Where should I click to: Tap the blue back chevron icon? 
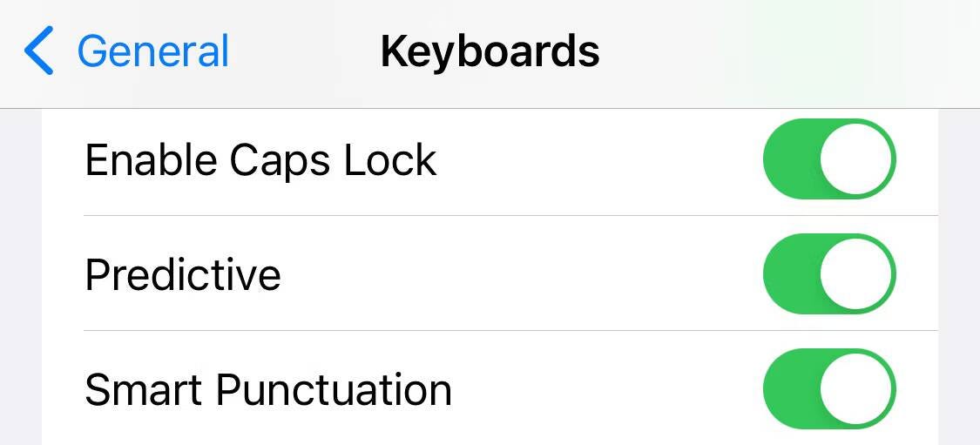tap(38, 51)
